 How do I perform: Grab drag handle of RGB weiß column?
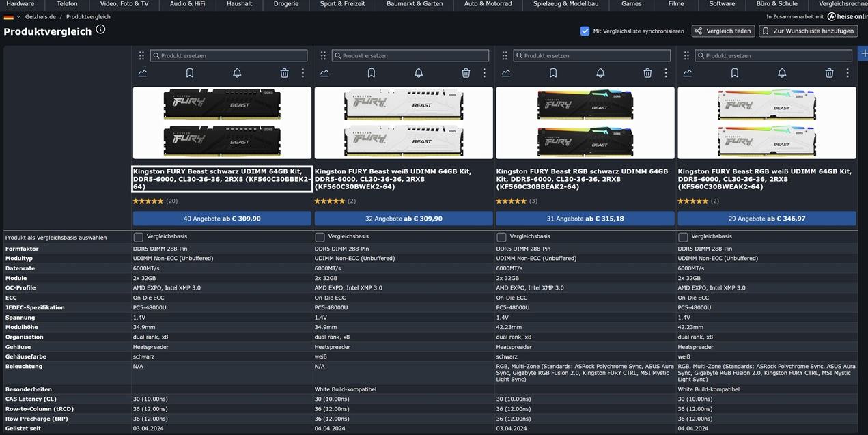(x=686, y=55)
